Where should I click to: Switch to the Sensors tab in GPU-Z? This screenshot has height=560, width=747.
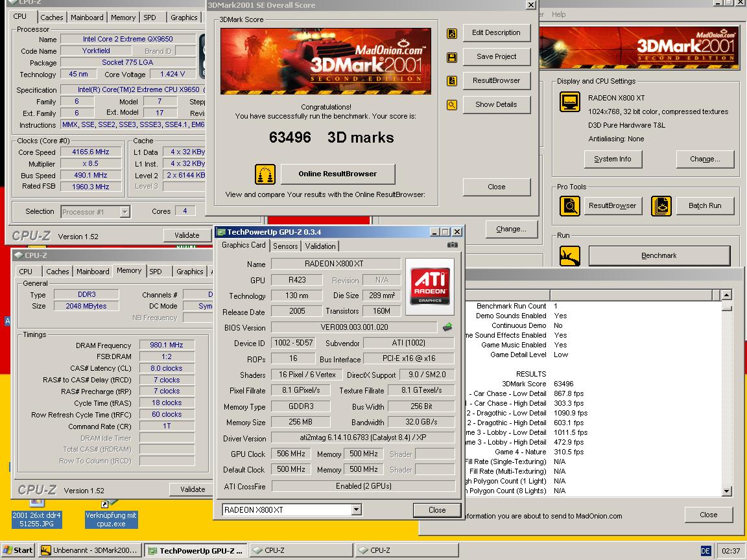[285, 246]
